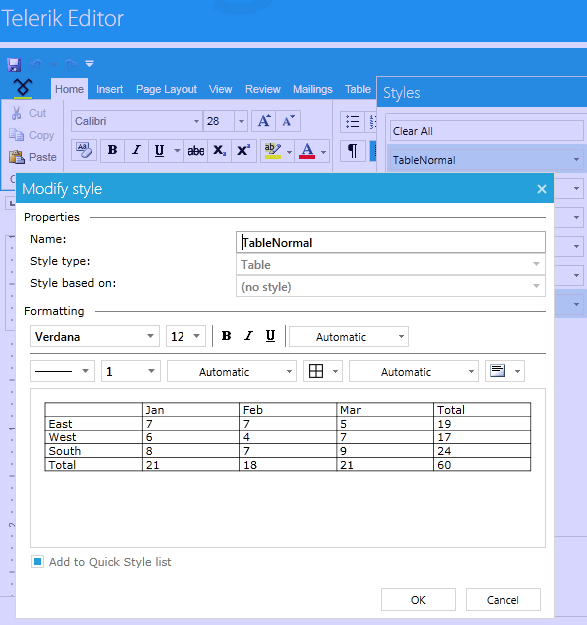Click the red font color A icon
Viewport: 587px width, 625px height.
[x=307, y=151]
